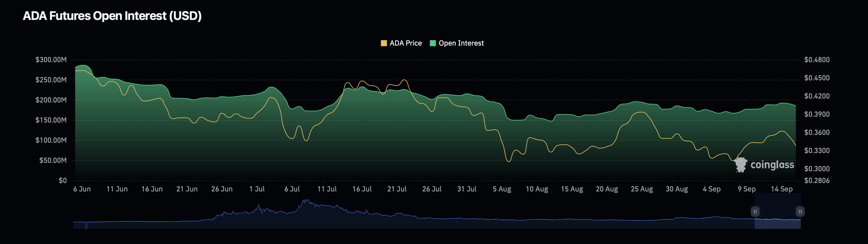Click the 21 Jun date label

coord(187,189)
